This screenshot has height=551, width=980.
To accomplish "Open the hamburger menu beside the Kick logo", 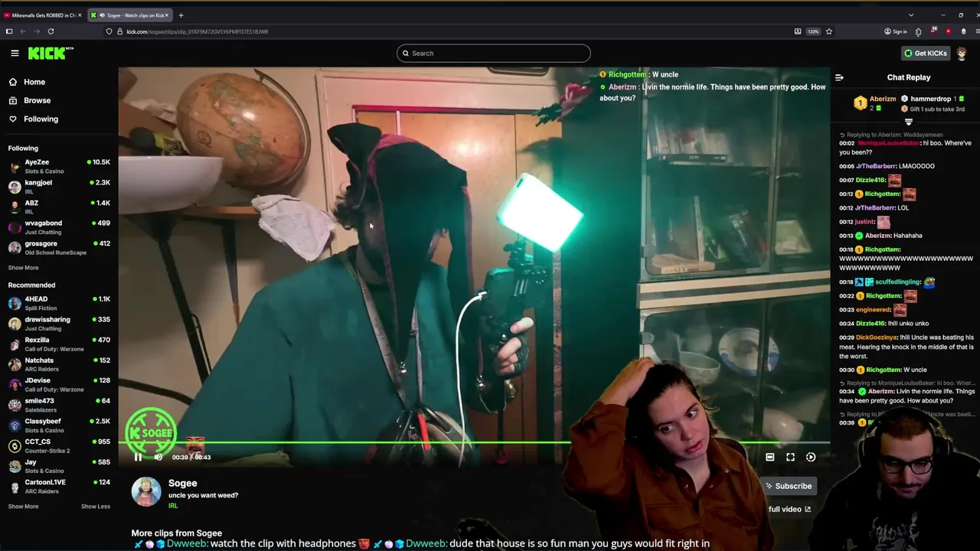I will click(x=15, y=53).
